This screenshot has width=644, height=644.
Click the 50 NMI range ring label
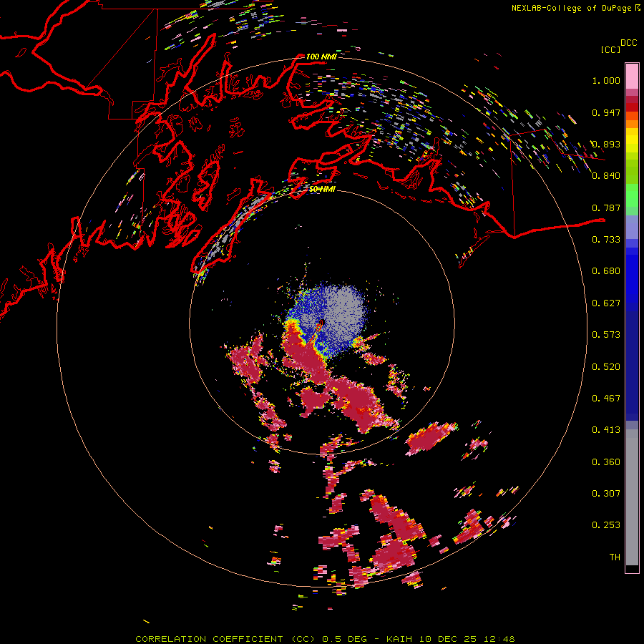coord(322,189)
